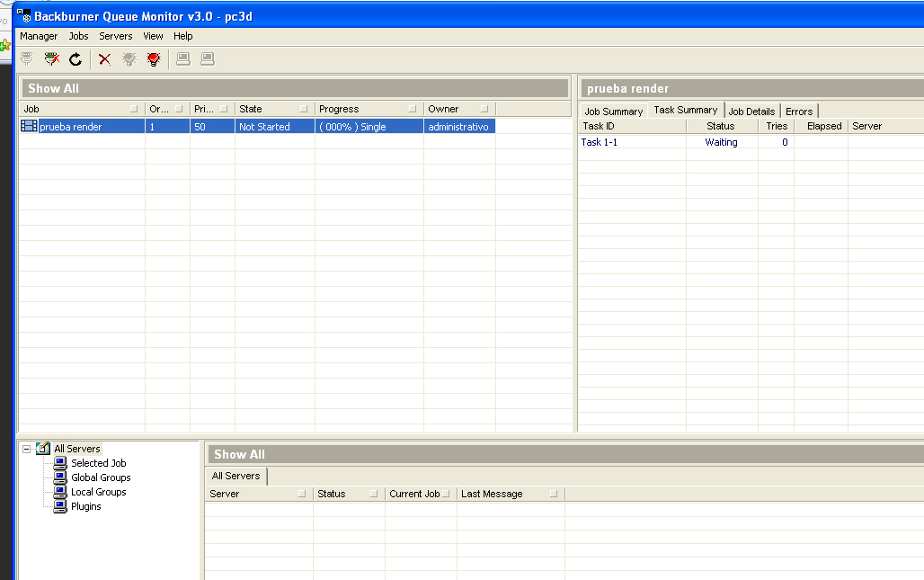
Task: Select Plugins in the server tree
Action: click(86, 506)
